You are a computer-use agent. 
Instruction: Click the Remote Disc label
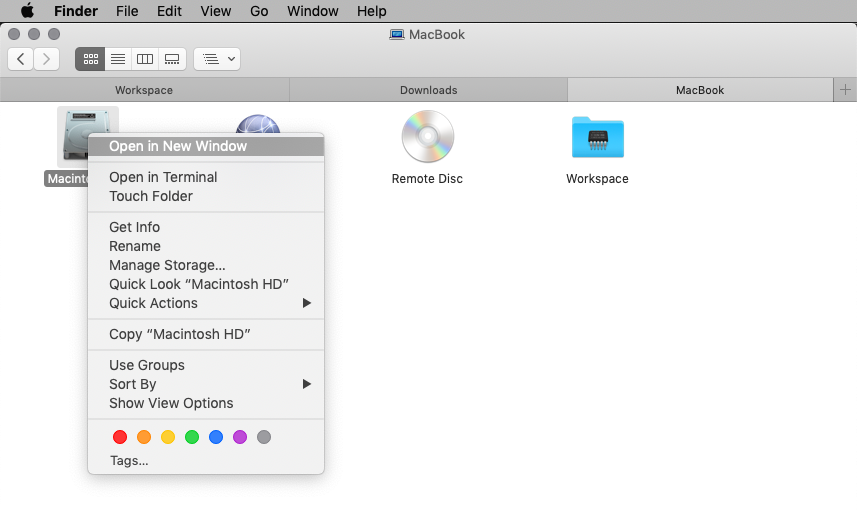click(x=427, y=179)
